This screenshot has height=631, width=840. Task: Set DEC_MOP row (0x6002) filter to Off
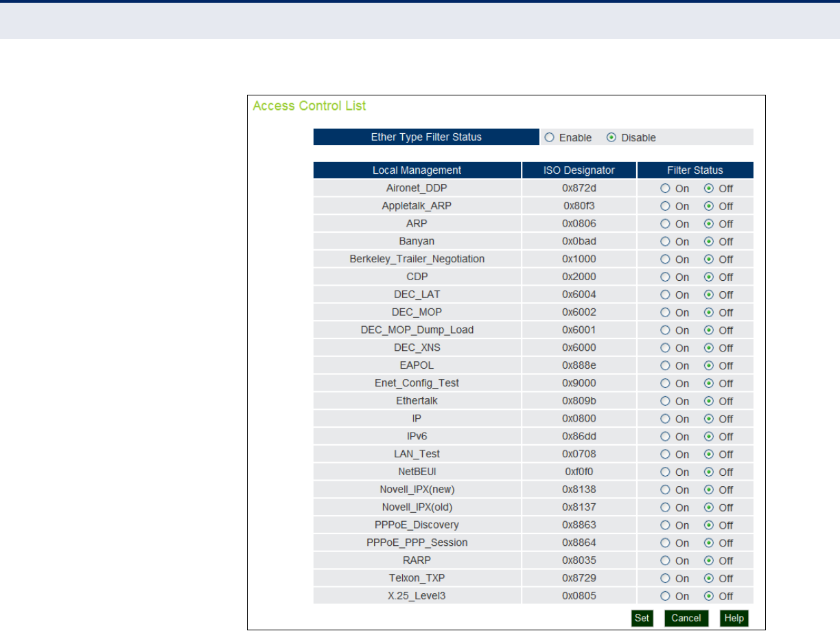pos(709,312)
